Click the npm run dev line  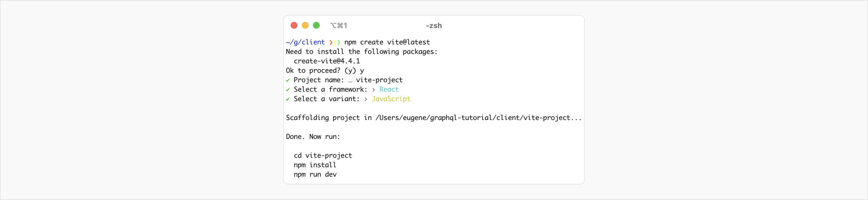point(315,174)
